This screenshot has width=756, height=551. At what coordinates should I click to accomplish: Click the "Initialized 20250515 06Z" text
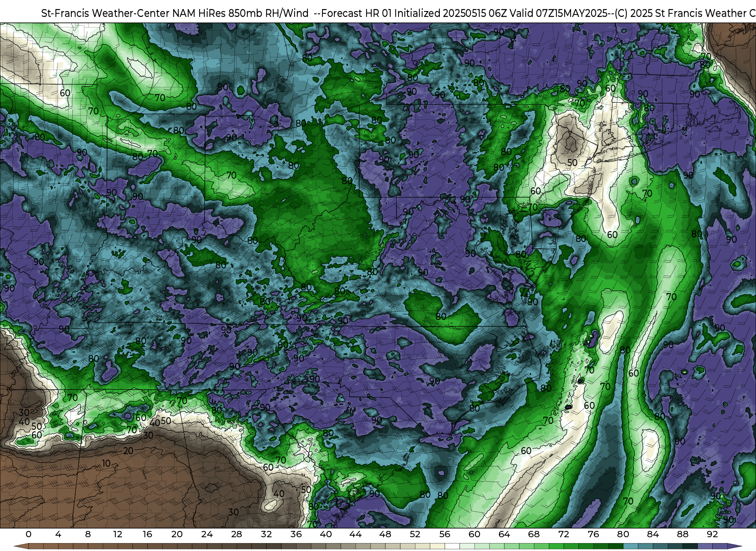click(x=451, y=13)
